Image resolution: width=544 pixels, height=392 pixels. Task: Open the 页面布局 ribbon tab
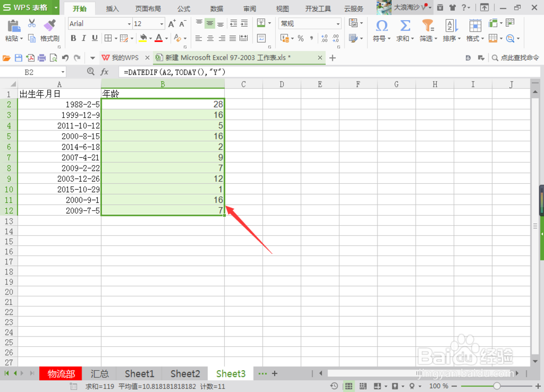click(x=148, y=9)
